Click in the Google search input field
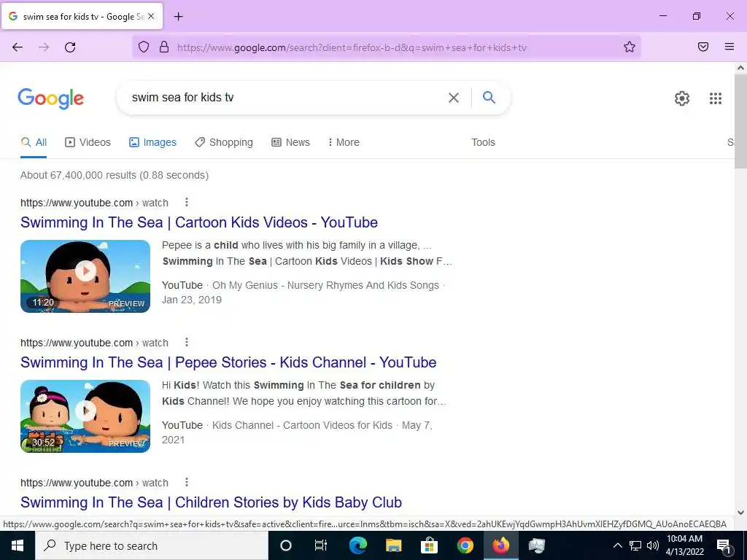The height and width of the screenshot is (560, 747). click(x=286, y=98)
